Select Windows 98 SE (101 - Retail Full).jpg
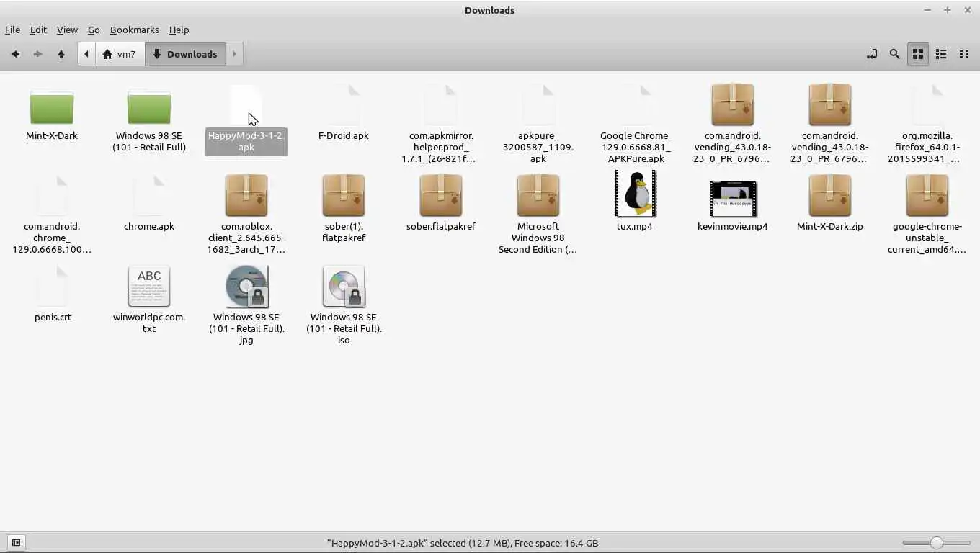Image resolution: width=980 pixels, height=553 pixels. (246, 305)
